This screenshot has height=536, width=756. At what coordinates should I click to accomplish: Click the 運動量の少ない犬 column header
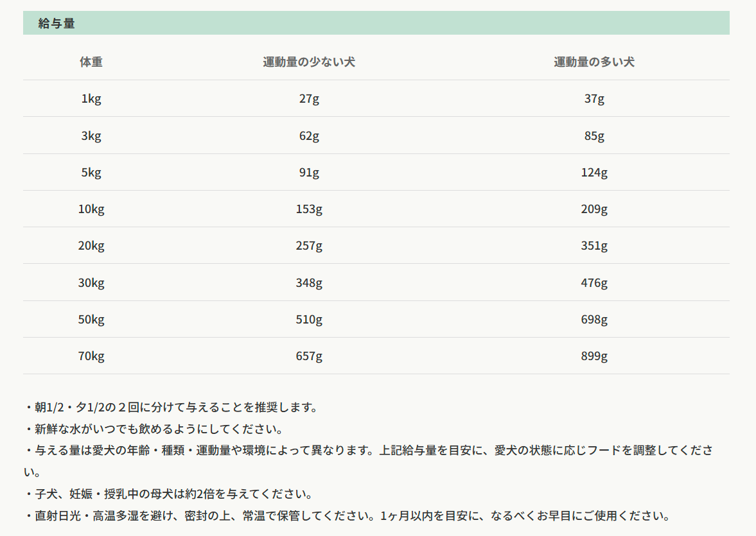click(309, 62)
